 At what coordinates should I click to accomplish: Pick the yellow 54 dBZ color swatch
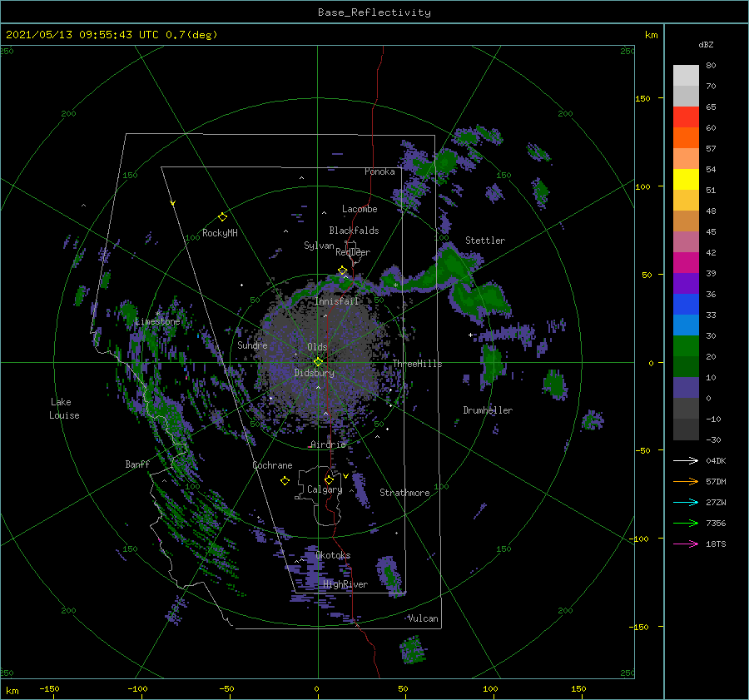686,179
